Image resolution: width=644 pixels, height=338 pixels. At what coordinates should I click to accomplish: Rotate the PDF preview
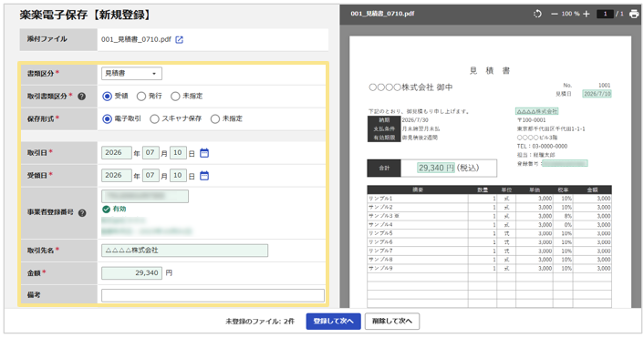tap(537, 14)
